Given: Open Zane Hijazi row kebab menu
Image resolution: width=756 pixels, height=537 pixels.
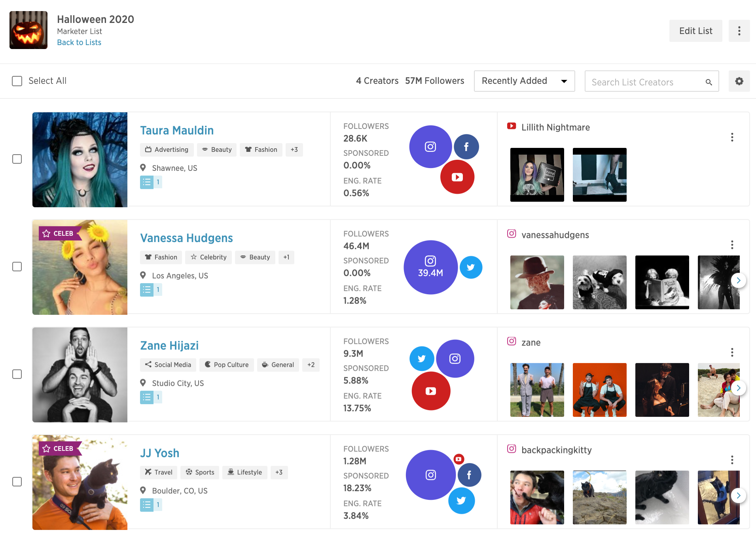Looking at the screenshot, I should 732,352.
